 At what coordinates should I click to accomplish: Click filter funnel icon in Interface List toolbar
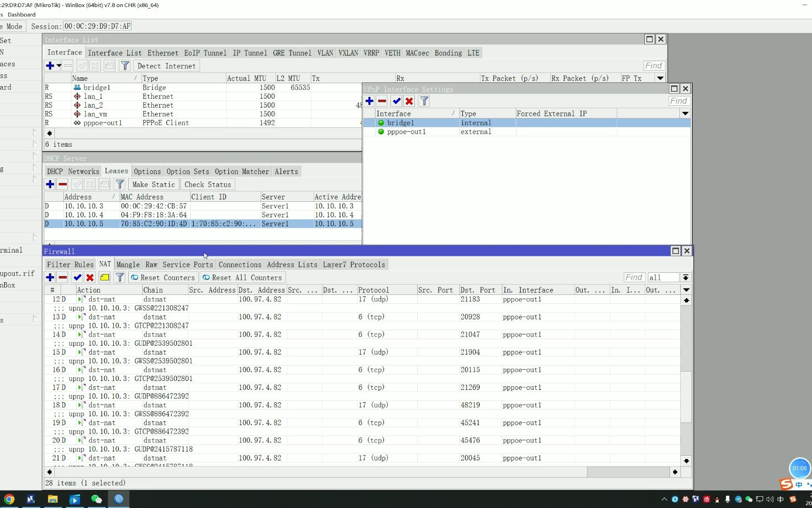[125, 66]
